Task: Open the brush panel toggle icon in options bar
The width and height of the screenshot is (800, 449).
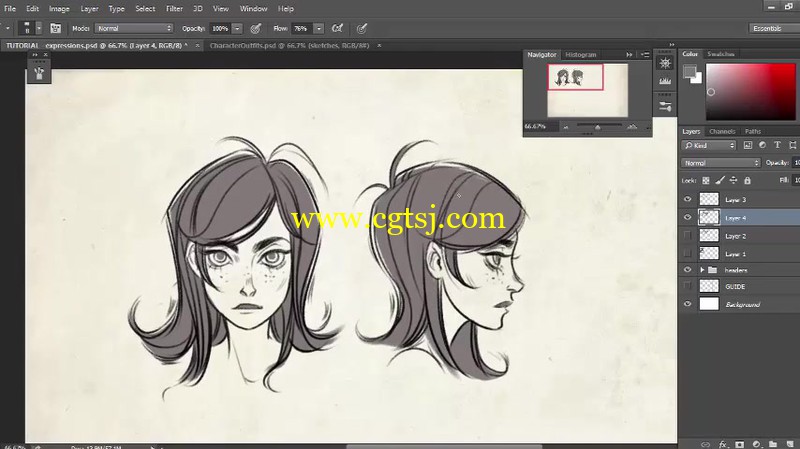Action: (x=55, y=29)
